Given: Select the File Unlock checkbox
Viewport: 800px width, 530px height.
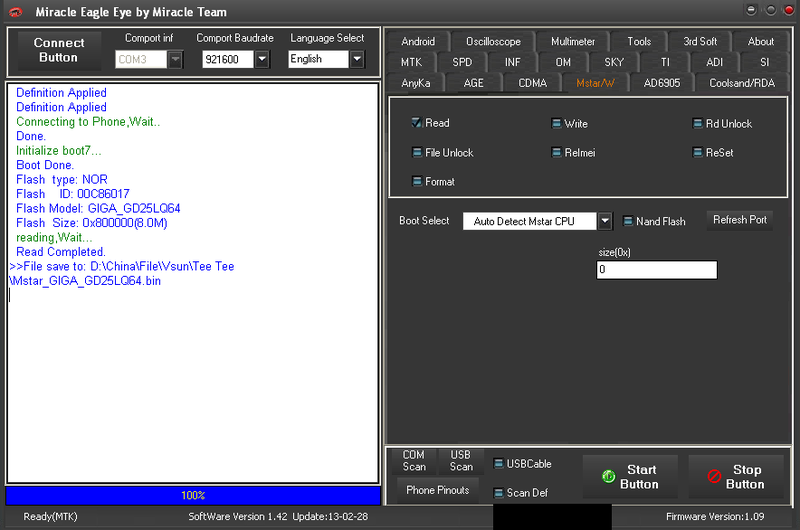Looking at the screenshot, I should 417,153.
